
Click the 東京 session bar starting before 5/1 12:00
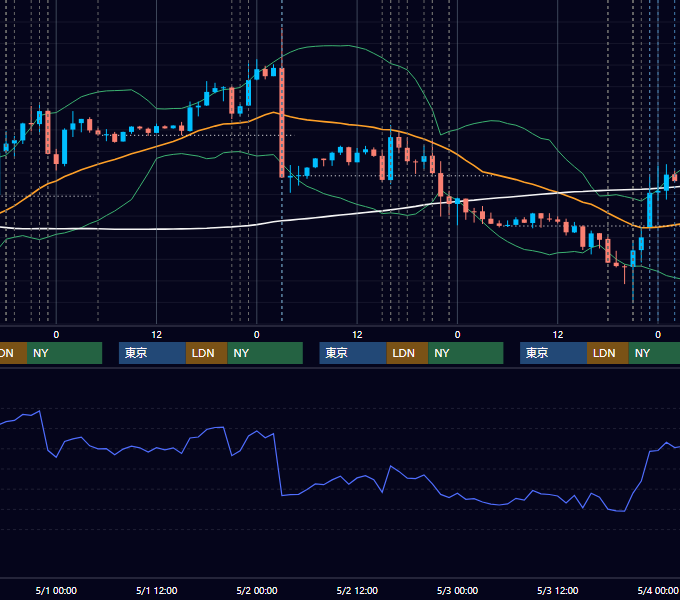pos(152,353)
